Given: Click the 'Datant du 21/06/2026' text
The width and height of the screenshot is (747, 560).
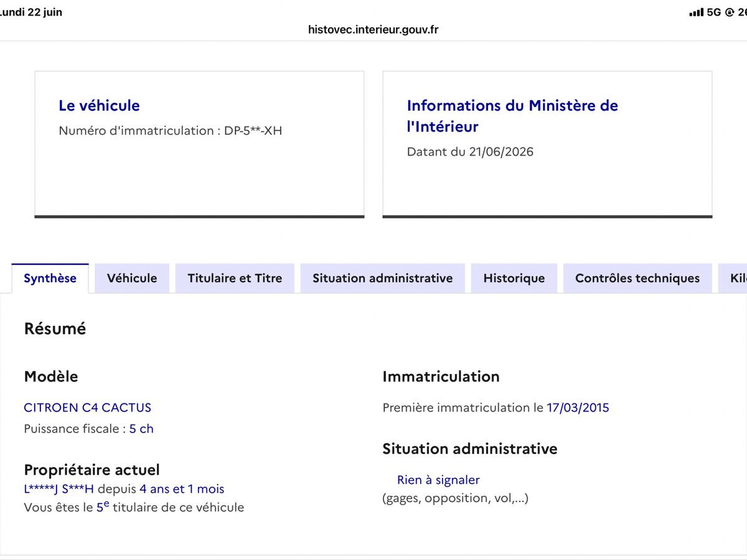Looking at the screenshot, I should coord(470,152).
